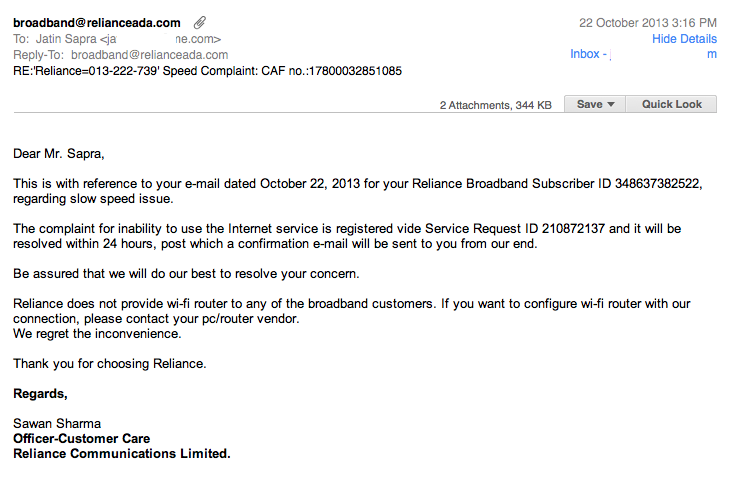Click the paperclip attachment icon
This screenshot has height=477, width=729.
pyautogui.click(x=200, y=22)
